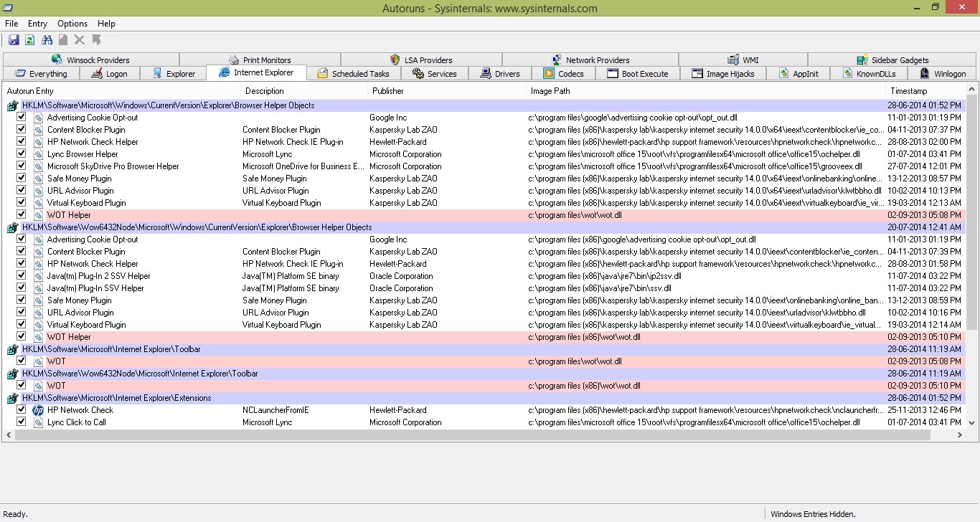Click the Autoruns app icon in title bar
980x522 pixels.
(8, 7)
